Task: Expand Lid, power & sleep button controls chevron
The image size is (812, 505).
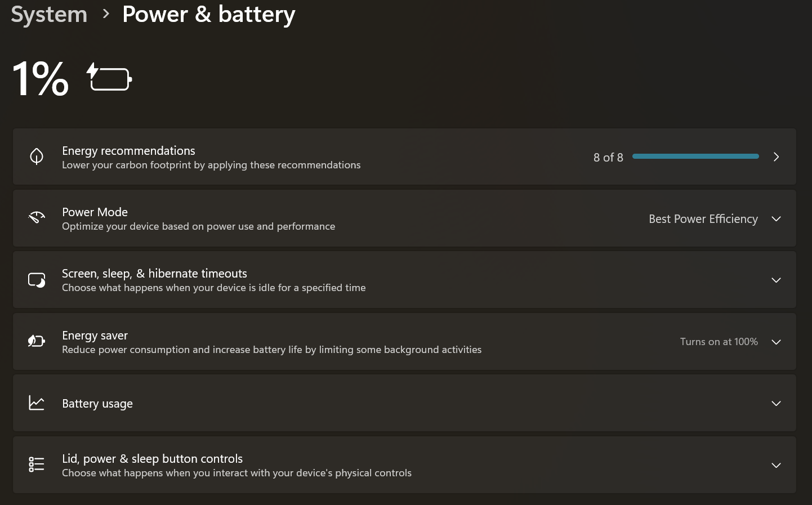Action: tap(776, 466)
